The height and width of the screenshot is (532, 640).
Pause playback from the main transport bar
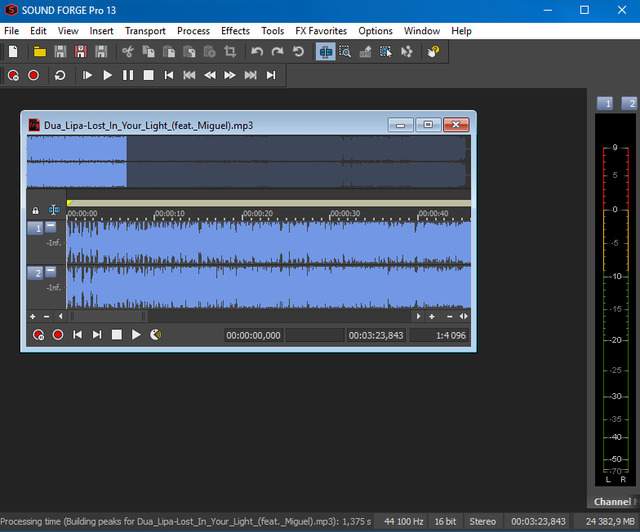pyautogui.click(x=128, y=75)
